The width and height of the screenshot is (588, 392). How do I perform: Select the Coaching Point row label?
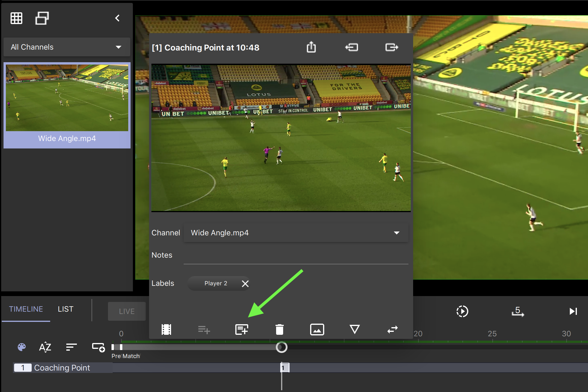[62, 368]
